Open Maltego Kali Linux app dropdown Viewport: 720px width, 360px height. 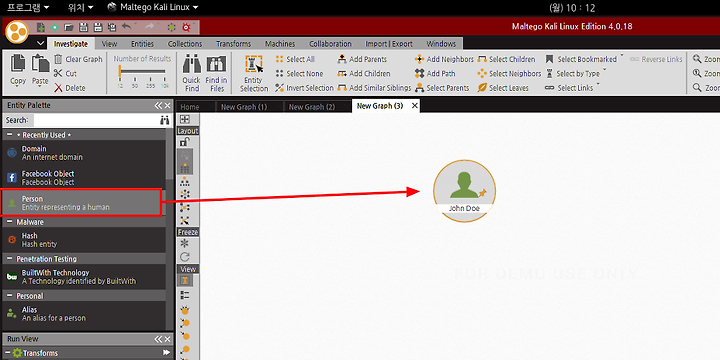pos(153,7)
